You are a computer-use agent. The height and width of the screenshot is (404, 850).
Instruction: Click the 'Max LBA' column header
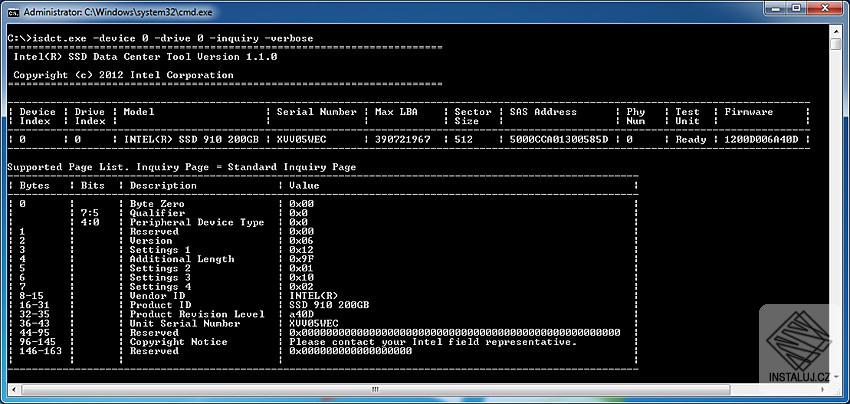(x=396, y=112)
